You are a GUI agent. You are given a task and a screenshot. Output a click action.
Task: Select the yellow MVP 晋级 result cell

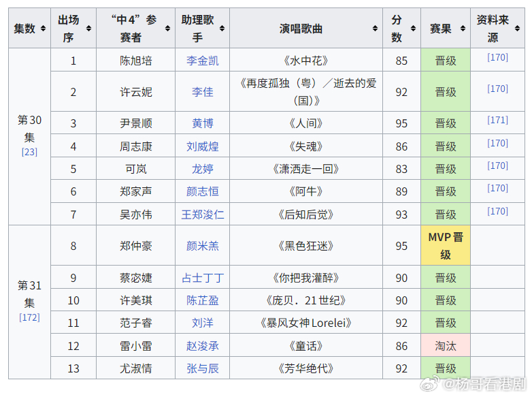[446, 245]
